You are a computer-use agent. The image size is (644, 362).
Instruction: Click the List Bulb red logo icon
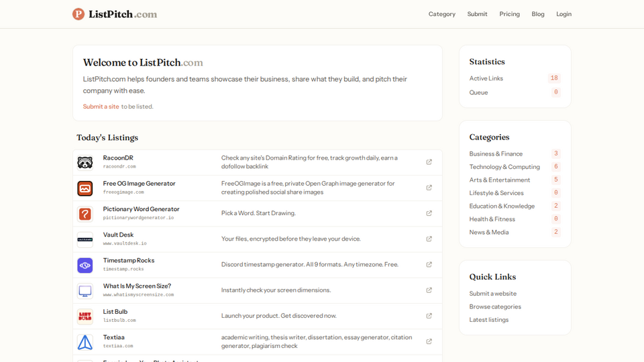tap(85, 316)
